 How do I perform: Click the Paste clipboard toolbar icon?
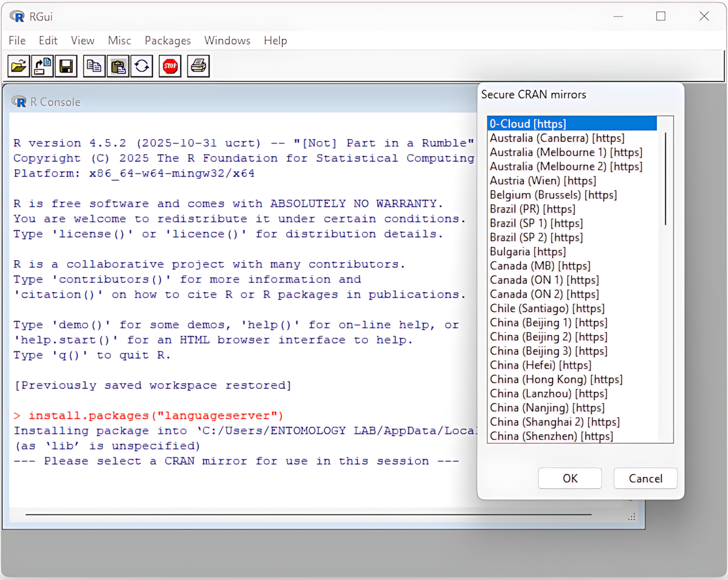(x=118, y=66)
